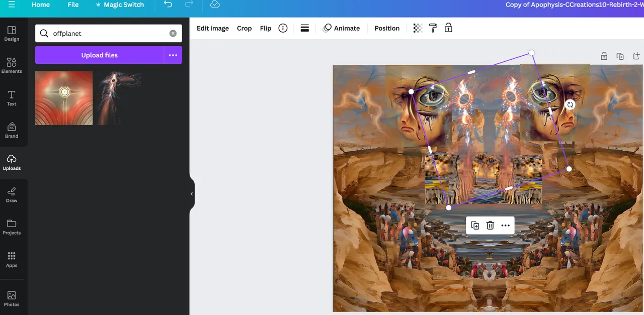Viewport: 644px width, 315px height.
Task: Click the rotate handle on selection
Action: pyautogui.click(x=570, y=104)
